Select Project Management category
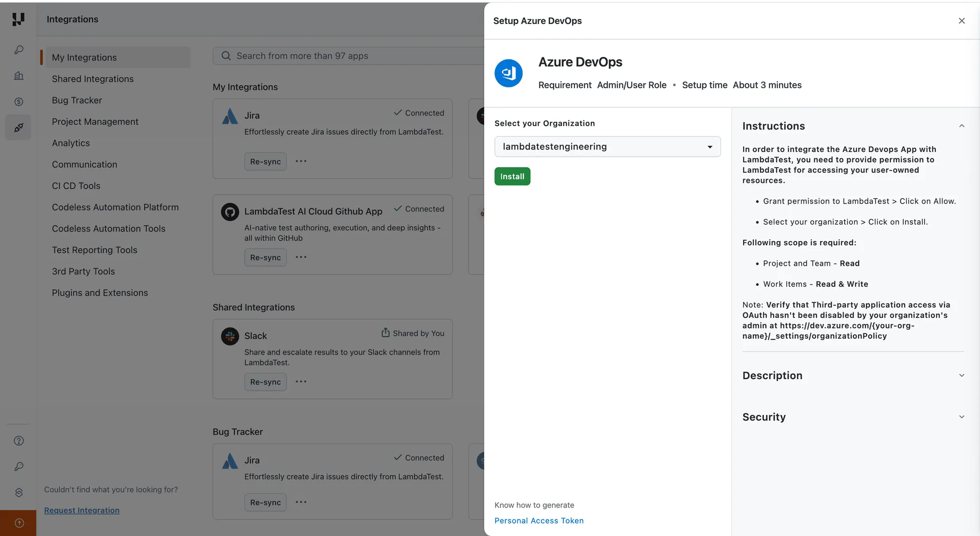Viewport: 980px width, 536px height. [95, 122]
